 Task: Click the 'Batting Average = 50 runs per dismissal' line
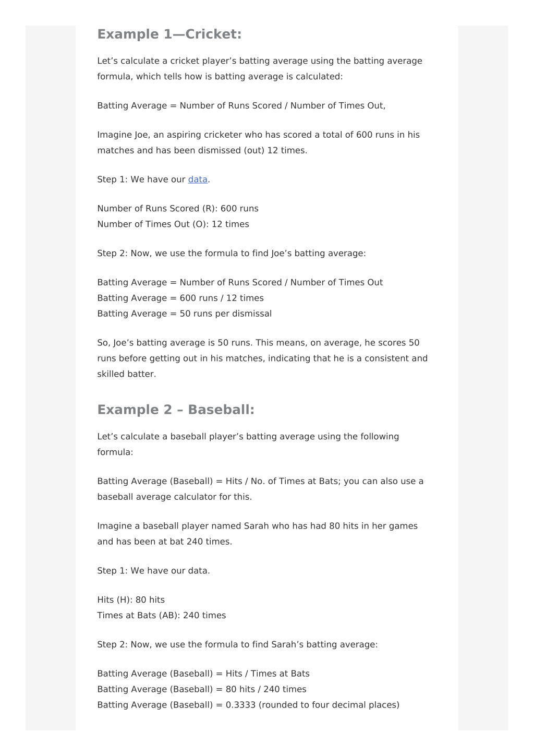pos(185,314)
